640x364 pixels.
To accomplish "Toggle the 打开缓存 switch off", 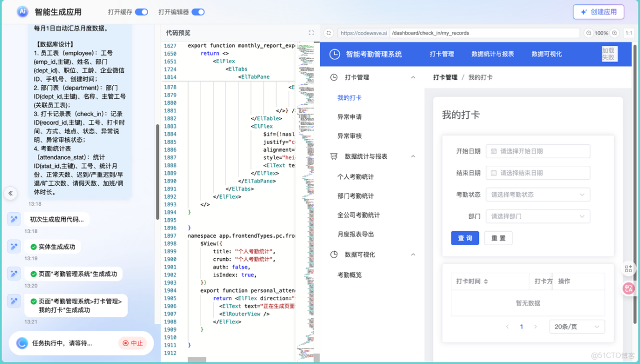I will click(x=142, y=11).
